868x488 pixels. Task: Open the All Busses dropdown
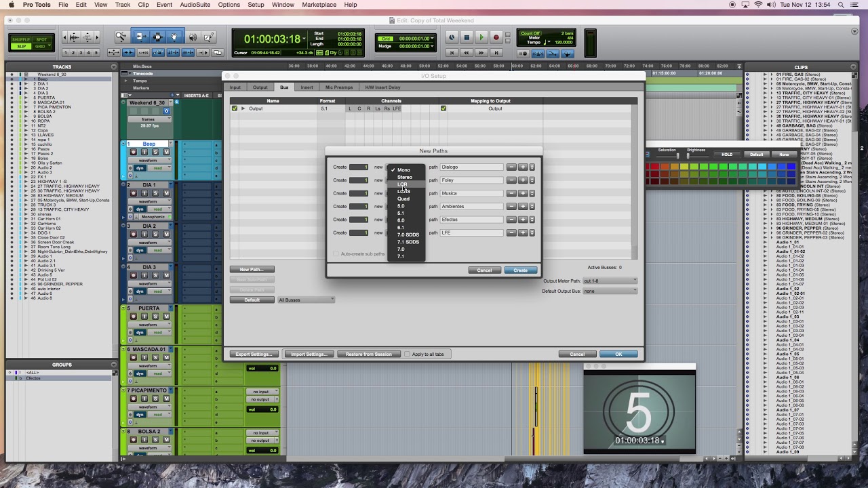[x=306, y=300]
